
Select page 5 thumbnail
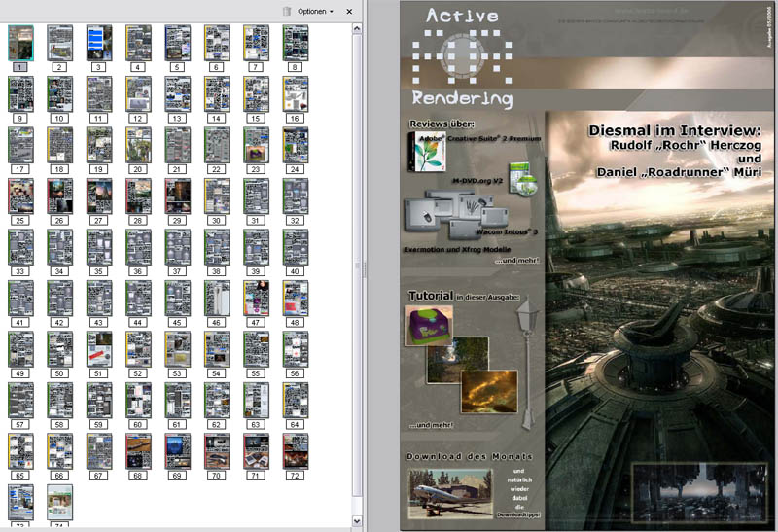pos(178,43)
